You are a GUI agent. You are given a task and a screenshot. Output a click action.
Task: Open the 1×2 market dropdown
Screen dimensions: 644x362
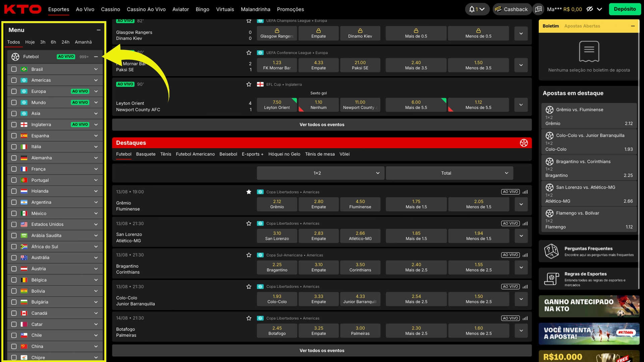point(320,173)
